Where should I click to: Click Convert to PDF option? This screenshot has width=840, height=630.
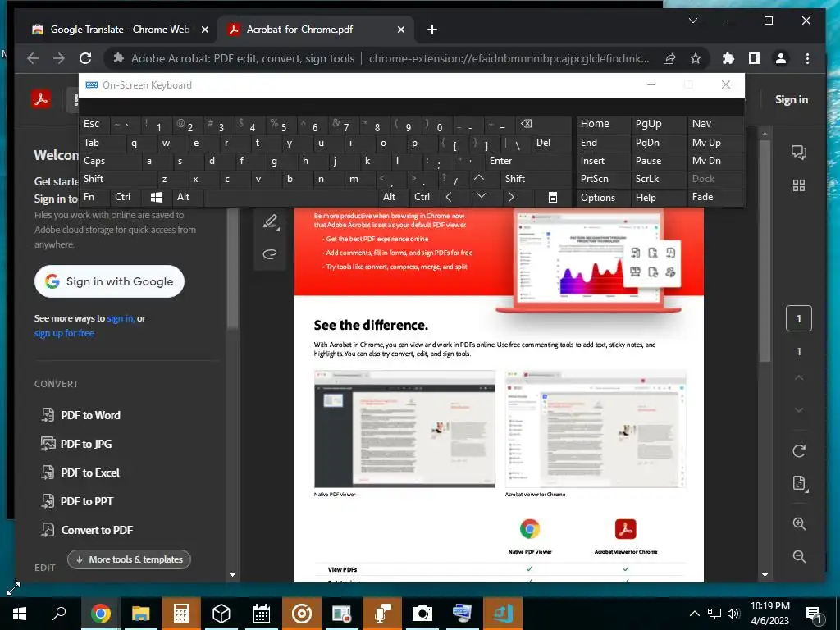87,530
